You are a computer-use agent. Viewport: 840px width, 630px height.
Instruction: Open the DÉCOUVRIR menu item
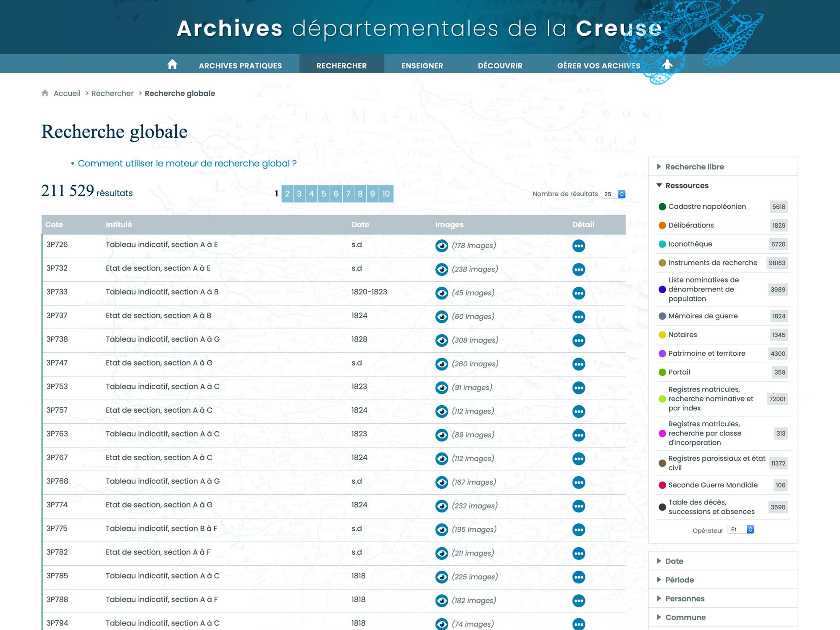tap(500, 66)
